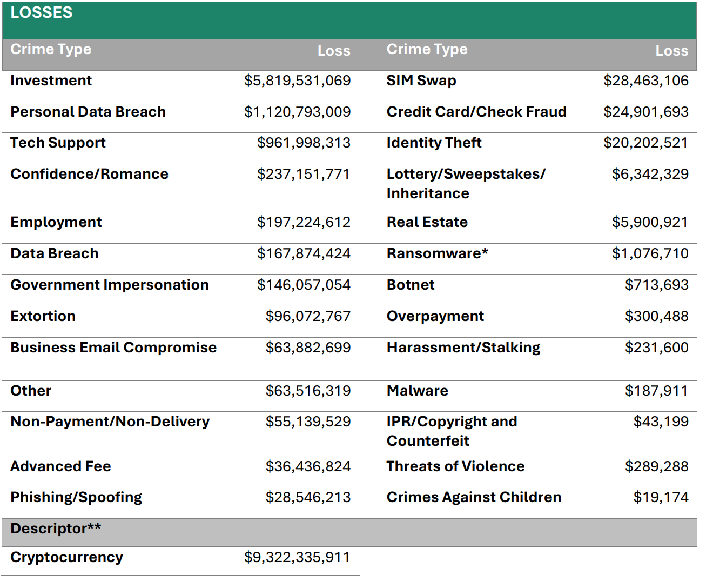Select the Descriptor** section header
Screen dimensions: 713x588
click(56, 529)
